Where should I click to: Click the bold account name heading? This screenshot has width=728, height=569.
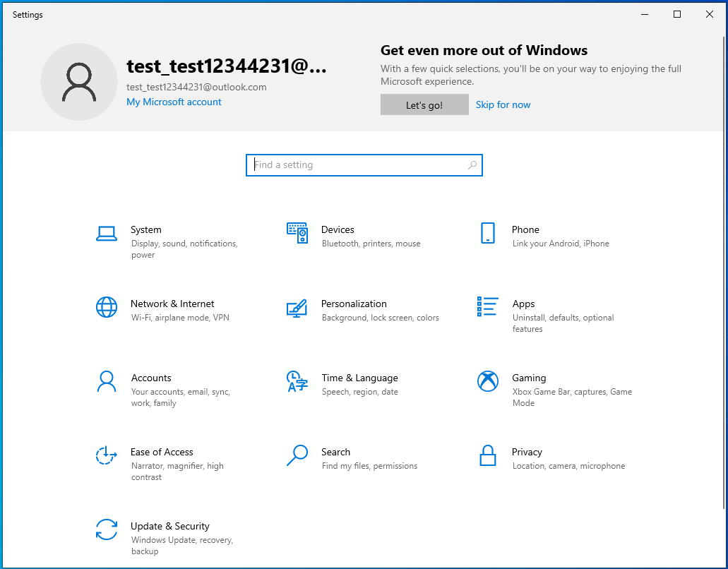[227, 66]
